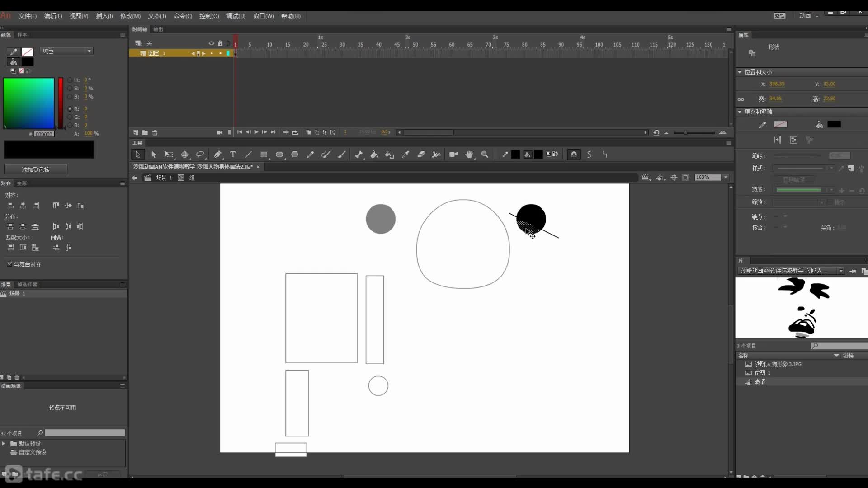Screen dimensions: 868x488
Task: Select the Pencil tool
Action: (310, 155)
